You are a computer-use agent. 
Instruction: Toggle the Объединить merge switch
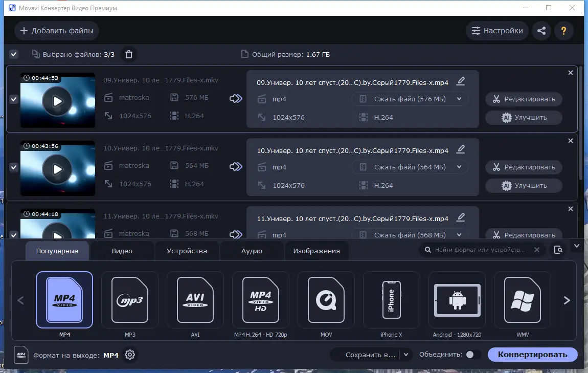coord(472,355)
